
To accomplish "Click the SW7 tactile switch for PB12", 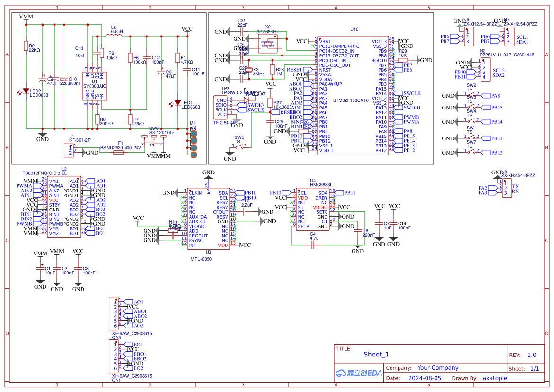I will tap(472, 151).
